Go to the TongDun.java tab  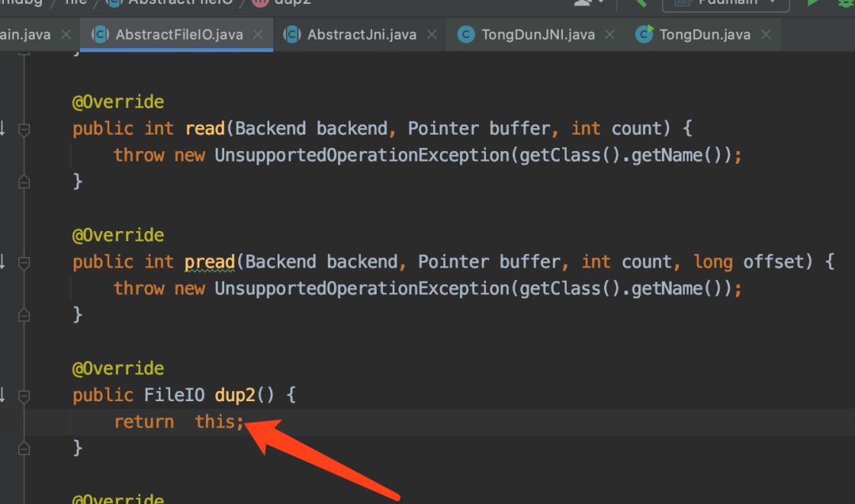[705, 35]
